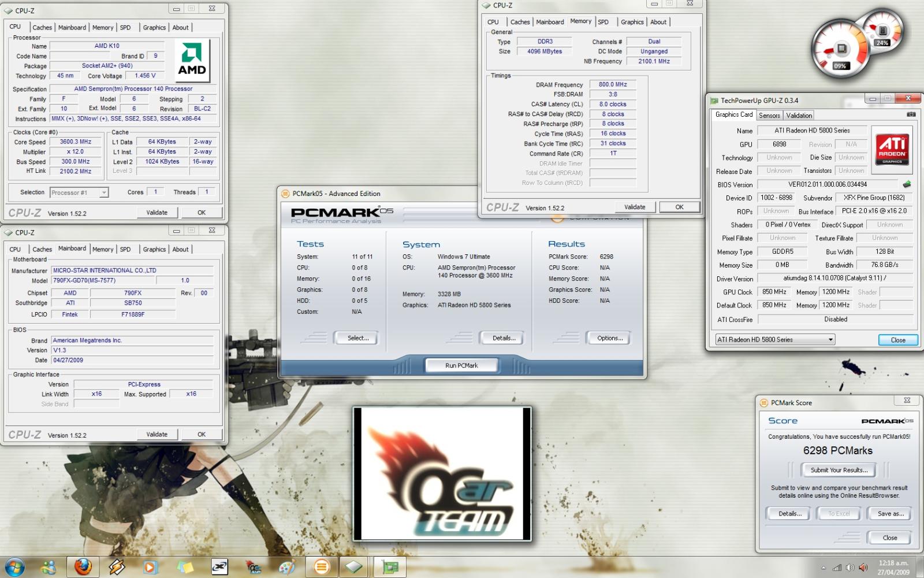The width and height of the screenshot is (924, 578).
Task: Open About tab in bottom-left CPU-Z
Action: [x=181, y=249]
